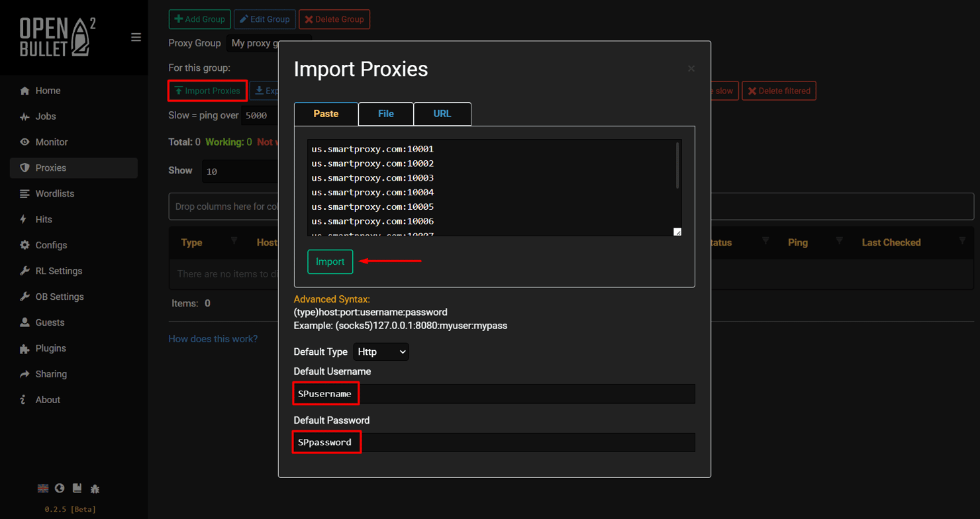The height and width of the screenshot is (519, 980).
Task: Click the Last Checked column filter icon
Action: point(962,242)
